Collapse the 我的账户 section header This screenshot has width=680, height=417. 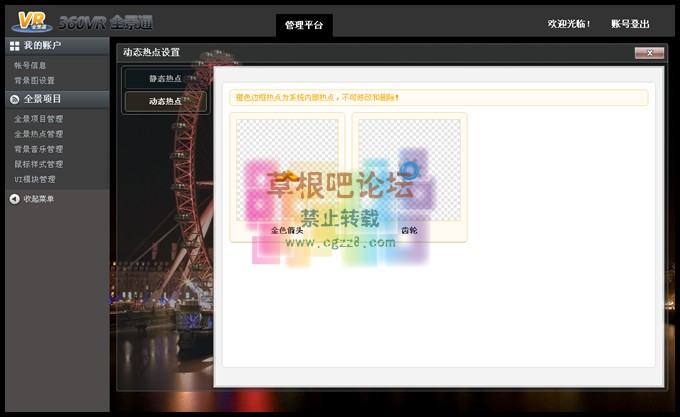click(x=57, y=46)
